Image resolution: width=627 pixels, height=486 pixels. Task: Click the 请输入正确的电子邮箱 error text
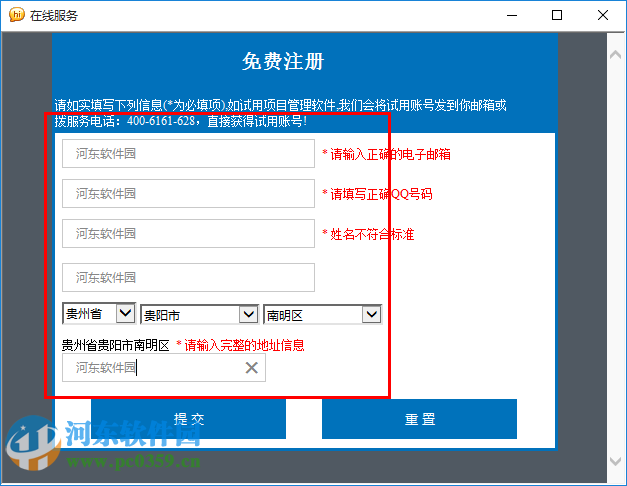point(390,154)
